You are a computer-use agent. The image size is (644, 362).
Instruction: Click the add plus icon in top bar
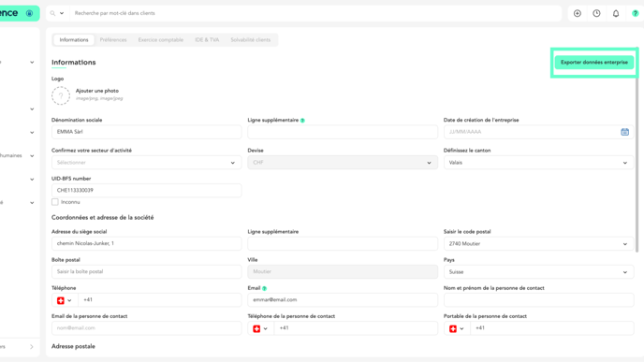point(577,13)
